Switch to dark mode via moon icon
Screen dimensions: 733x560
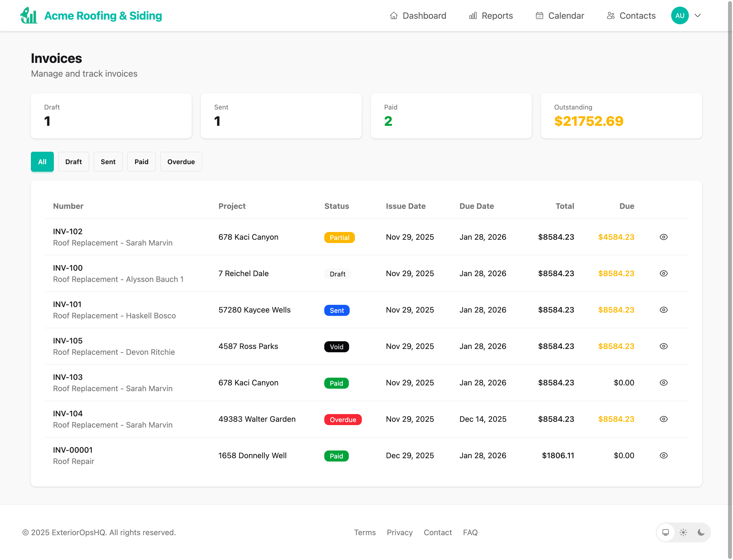pyautogui.click(x=700, y=532)
